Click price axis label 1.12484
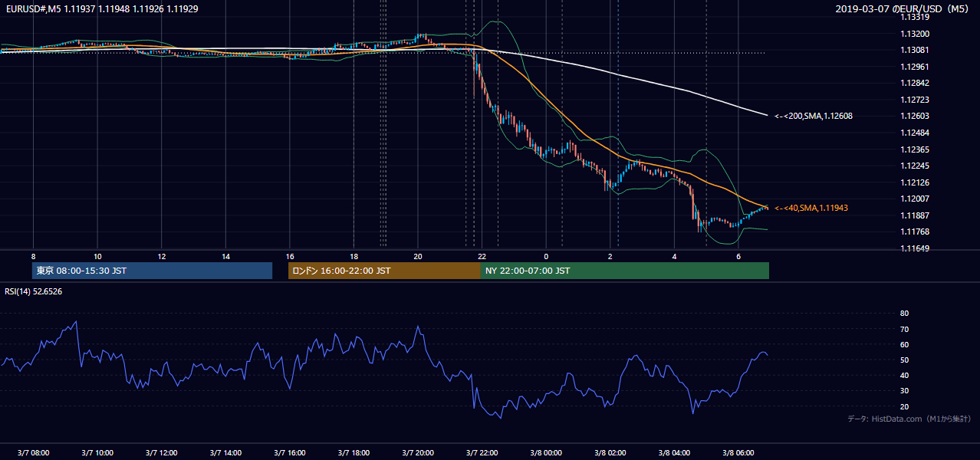 coord(916,133)
